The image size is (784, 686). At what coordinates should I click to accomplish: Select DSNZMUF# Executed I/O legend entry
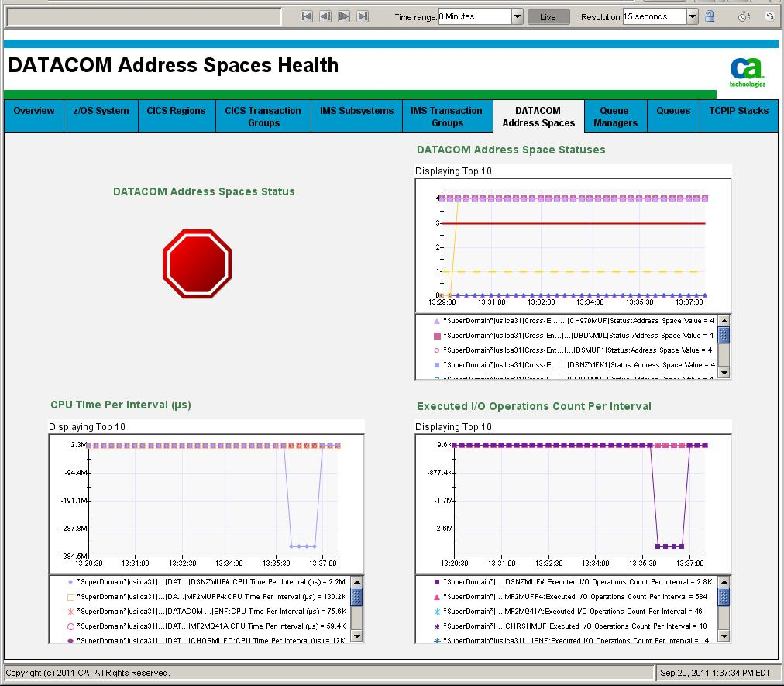tap(573, 582)
